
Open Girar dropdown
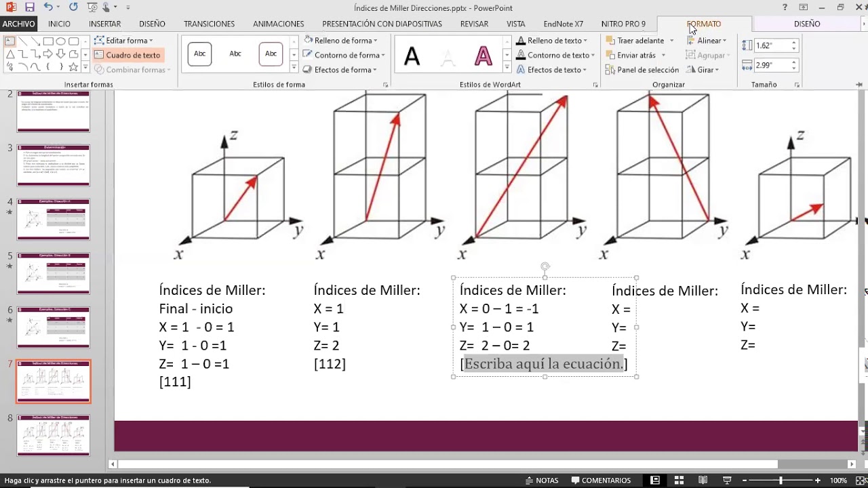click(x=703, y=70)
